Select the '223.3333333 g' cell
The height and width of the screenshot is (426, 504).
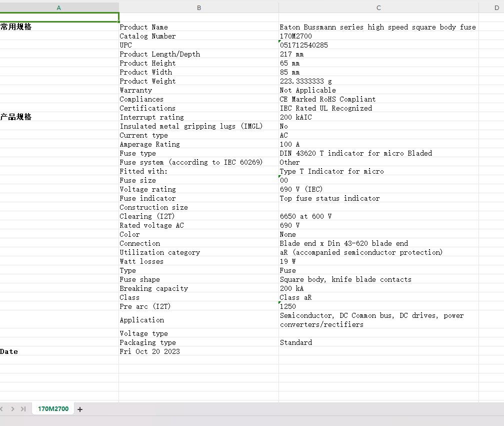378,81
